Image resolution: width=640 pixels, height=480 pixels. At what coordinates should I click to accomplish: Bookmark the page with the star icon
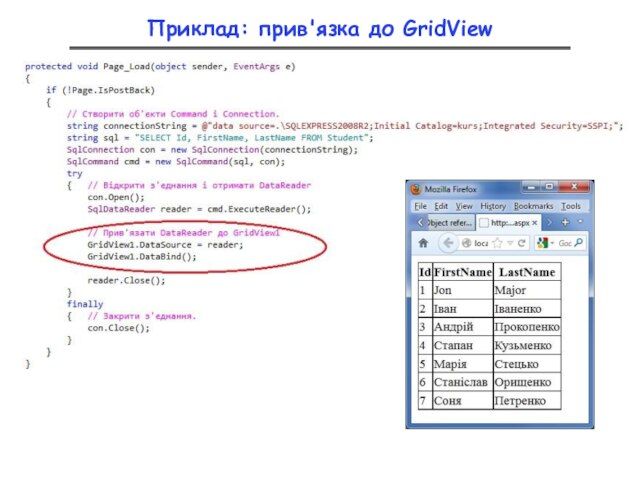pyautogui.click(x=500, y=243)
